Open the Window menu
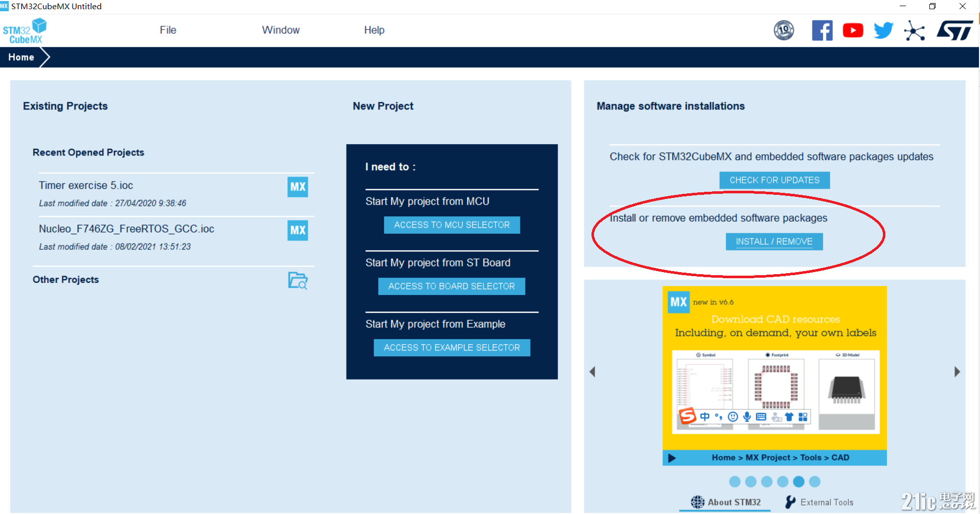Screen dimensions: 980x514 281,30
